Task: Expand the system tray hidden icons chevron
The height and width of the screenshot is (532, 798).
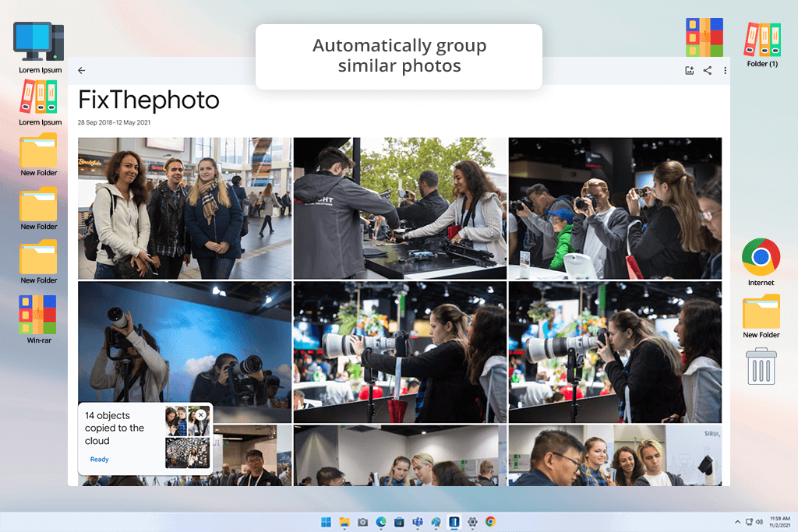Action: (x=737, y=522)
